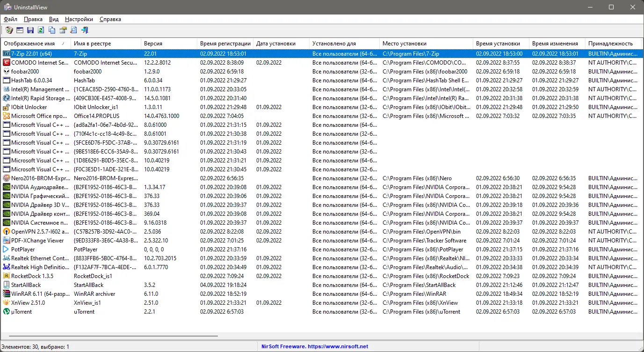
Task: Sort by the Место установки column header
Action: coord(426,44)
